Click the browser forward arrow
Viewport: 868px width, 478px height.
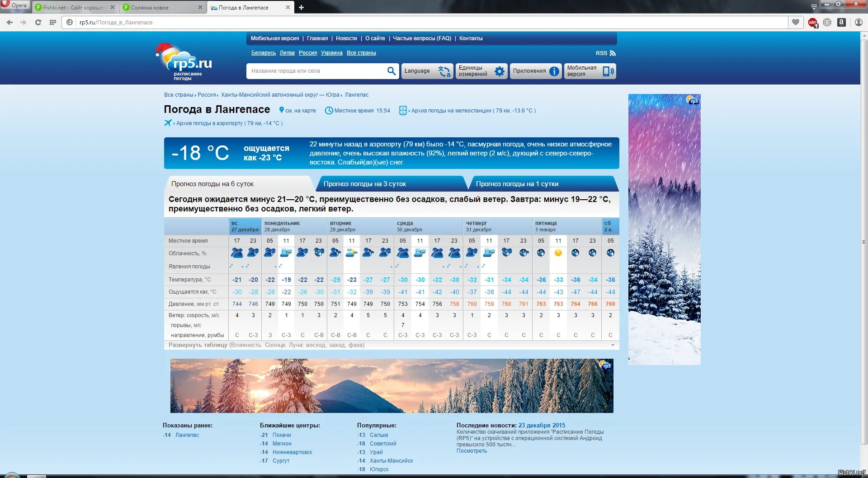[24, 22]
